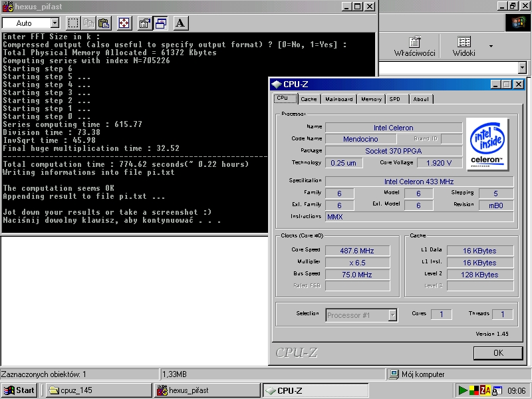This screenshot has width=532, height=399.
Task: Click the Core Voltage value 1.920 V
Action: tap(439, 163)
